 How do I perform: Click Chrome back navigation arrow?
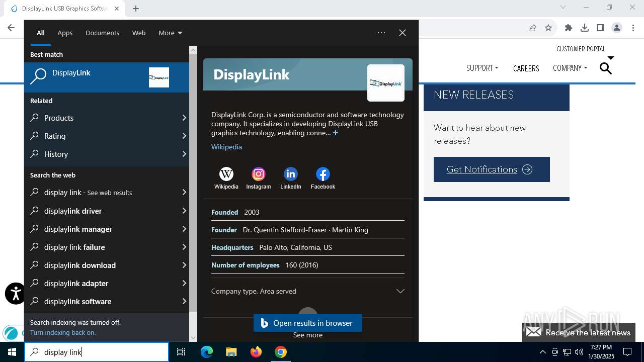pyautogui.click(x=11, y=28)
